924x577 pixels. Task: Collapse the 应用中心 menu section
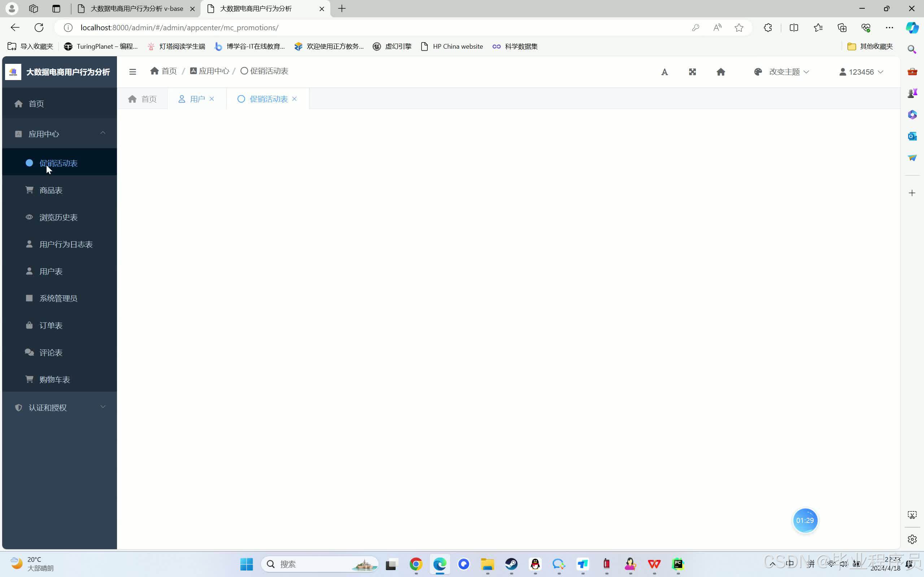(x=103, y=133)
